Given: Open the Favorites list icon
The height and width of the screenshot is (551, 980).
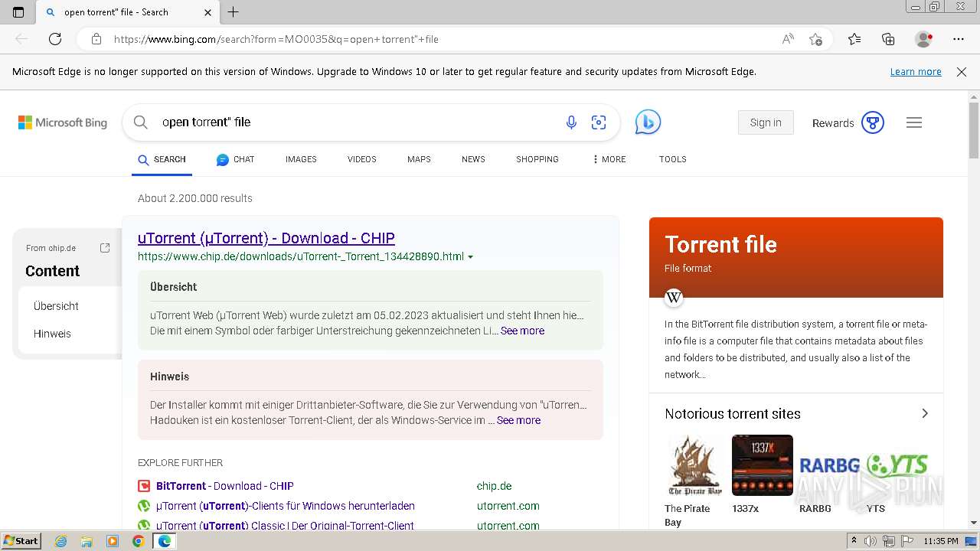Looking at the screenshot, I should point(854,39).
